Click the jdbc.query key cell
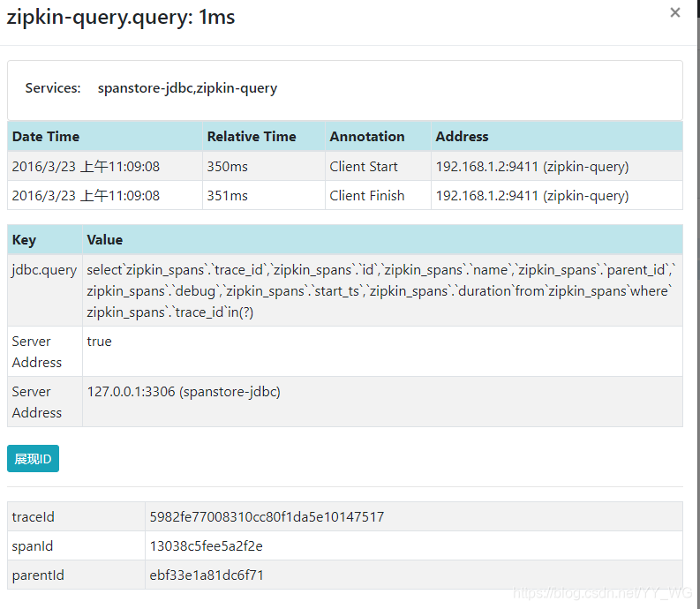Viewport: 700px width, 609px height. (45, 290)
